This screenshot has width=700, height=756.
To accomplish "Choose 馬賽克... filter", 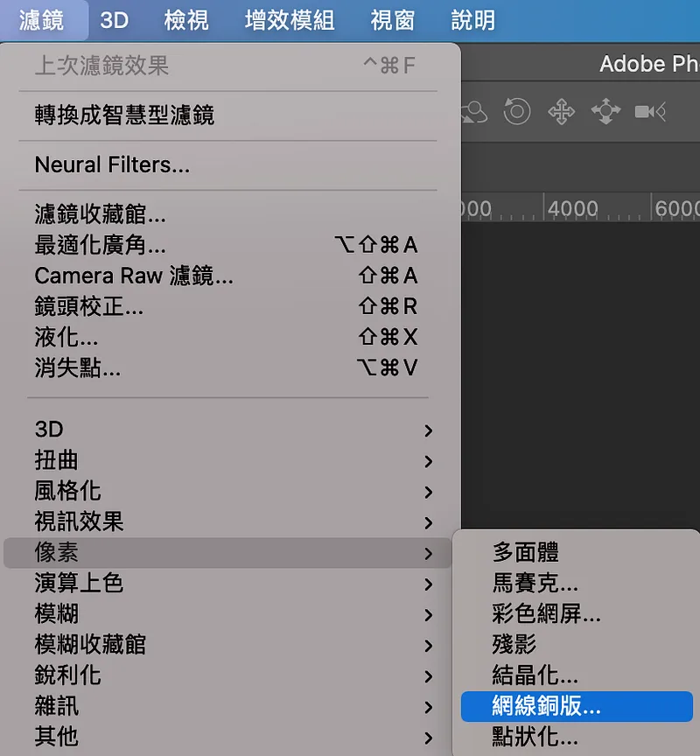I will pyautogui.click(x=577, y=584).
